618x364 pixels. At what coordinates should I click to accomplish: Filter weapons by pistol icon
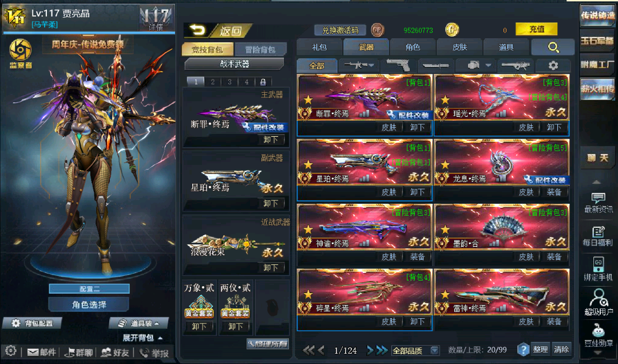(x=398, y=65)
